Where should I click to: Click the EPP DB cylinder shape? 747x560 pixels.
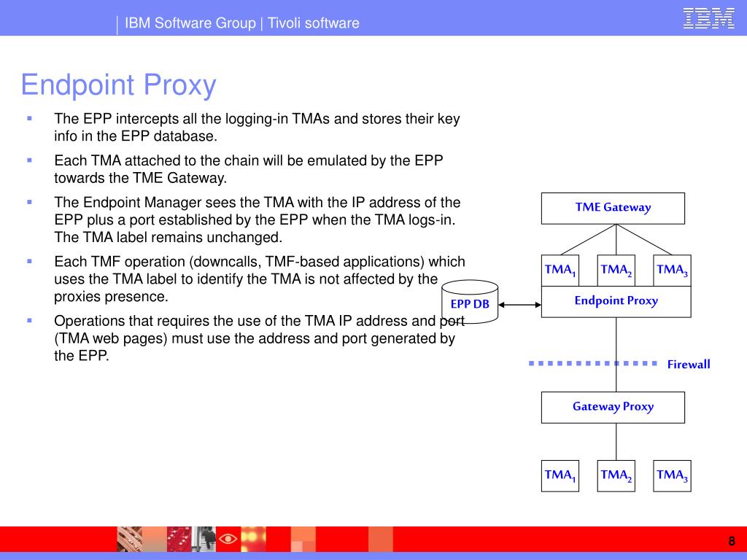pyautogui.click(x=470, y=301)
